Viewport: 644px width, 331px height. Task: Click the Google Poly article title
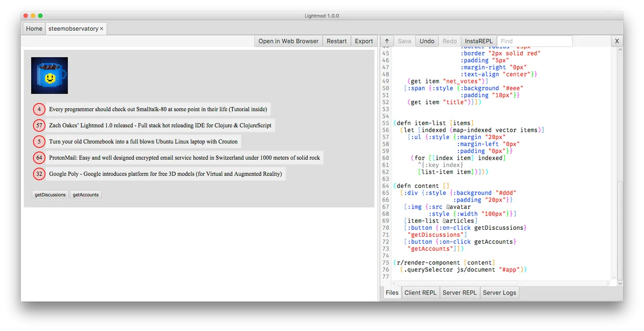pos(166,174)
